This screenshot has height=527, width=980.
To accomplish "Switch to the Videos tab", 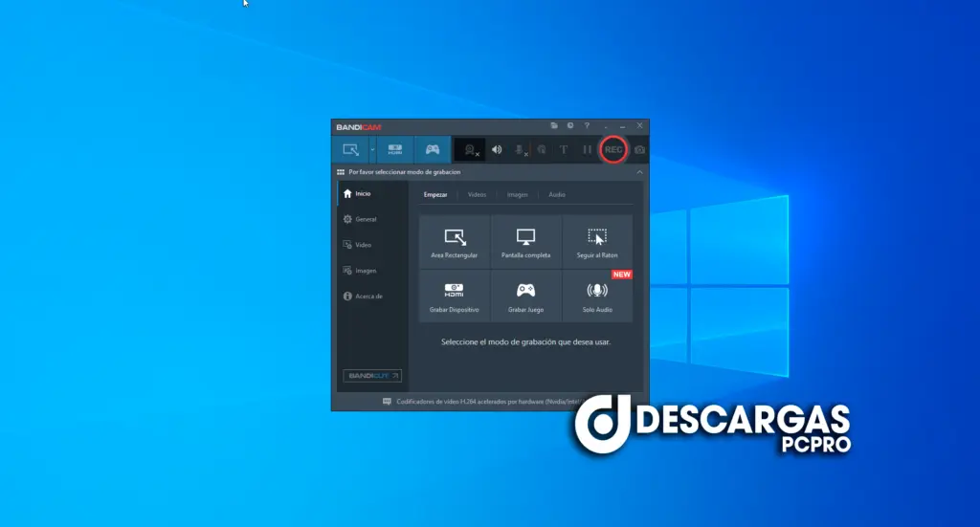I will 477,195.
